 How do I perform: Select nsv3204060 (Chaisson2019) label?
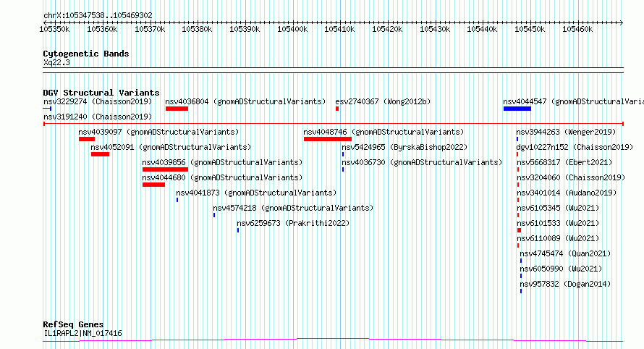pos(571,177)
